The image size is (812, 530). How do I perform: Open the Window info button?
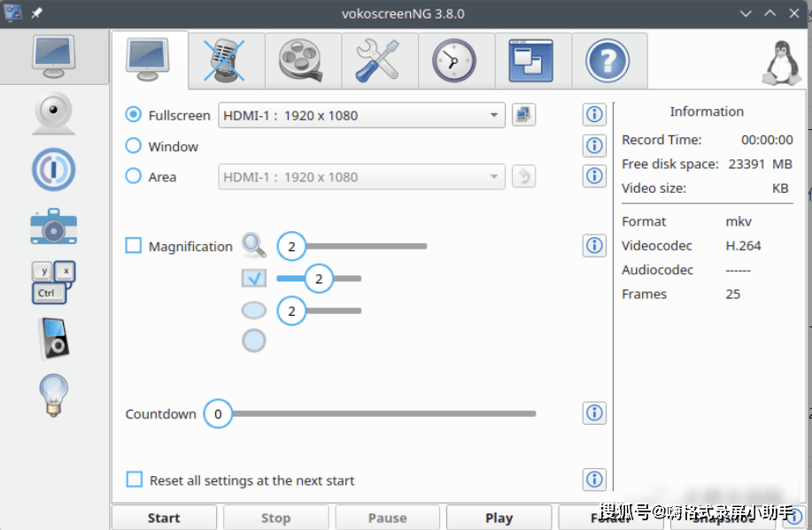[x=594, y=145]
